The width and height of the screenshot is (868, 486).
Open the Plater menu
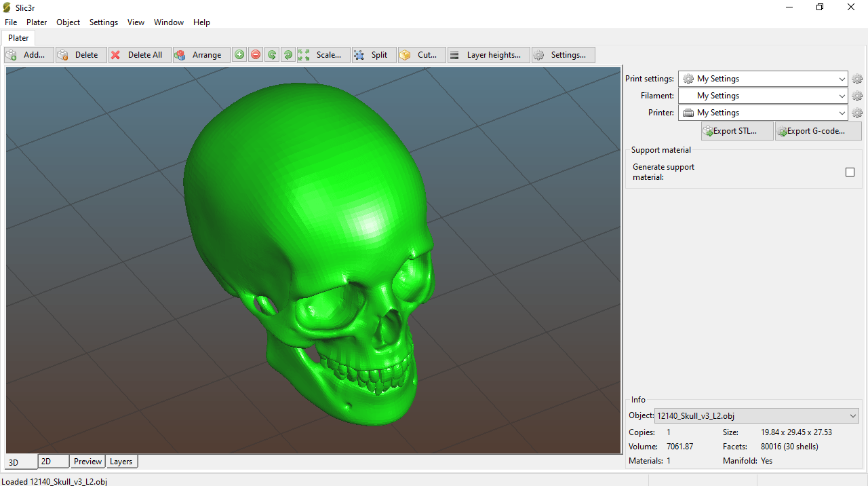pyautogui.click(x=37, y=22)
